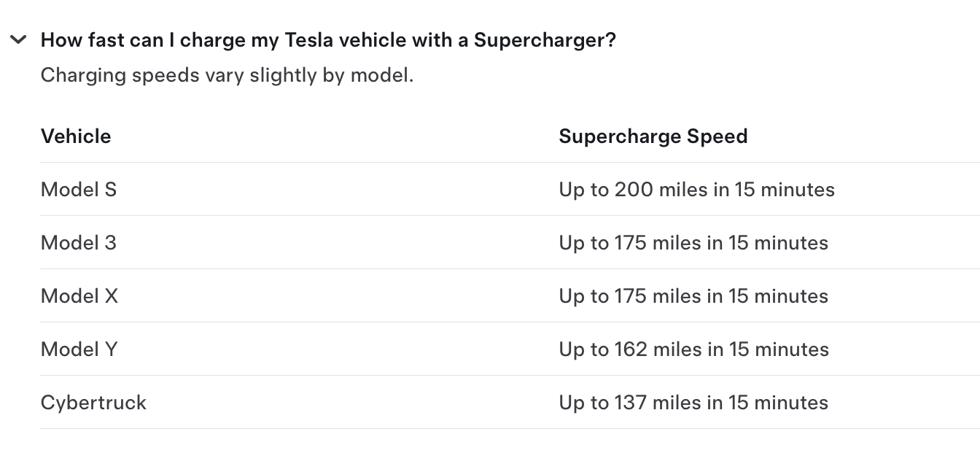This screenshot has height=464, width=980.
Task: Select the Model X vehicle cell
Action: point(79,296)
